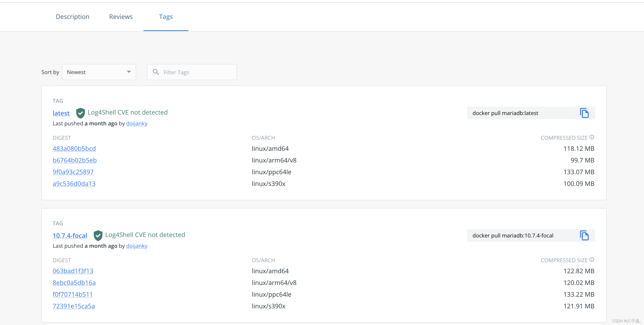Click info icon next to second Compressed Size
This screenshot has width=644, height=325.
[592, 260]
